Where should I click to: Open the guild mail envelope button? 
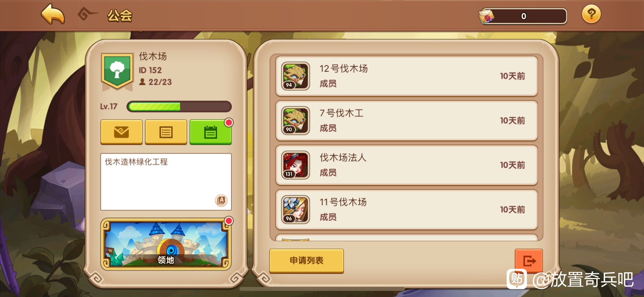click(x=121, y=132)
